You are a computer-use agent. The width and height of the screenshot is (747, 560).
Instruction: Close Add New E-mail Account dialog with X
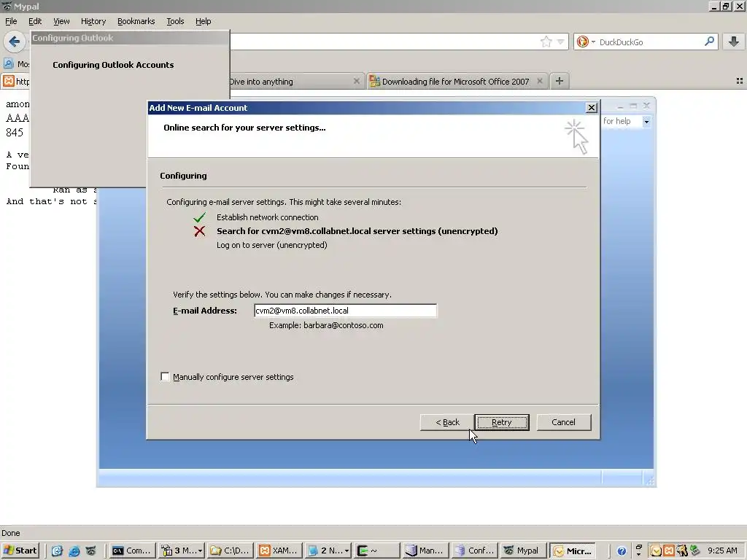click(591, 108)
